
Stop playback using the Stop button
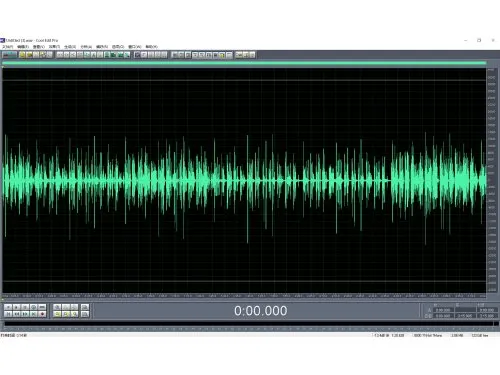pyautogui.click(x=8, y=307)
